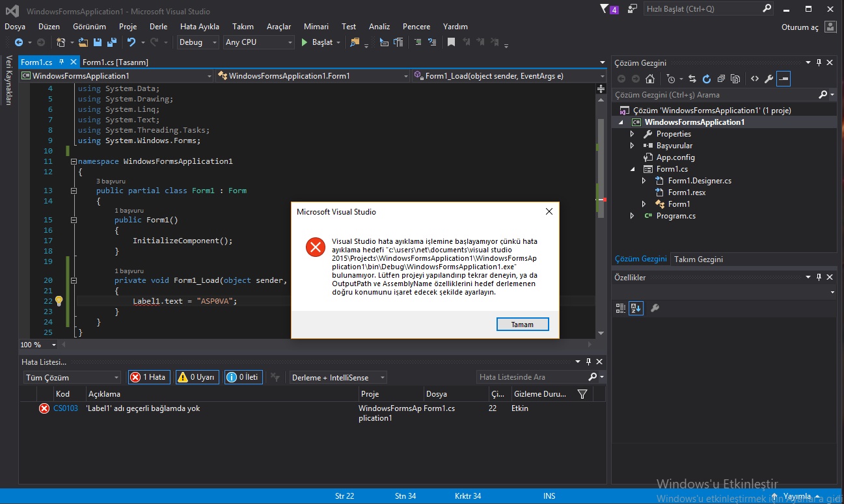Screen dimensions: 844x504
Task: Collapse the Form1_Load method outline
Action: (x=74, y=280)
